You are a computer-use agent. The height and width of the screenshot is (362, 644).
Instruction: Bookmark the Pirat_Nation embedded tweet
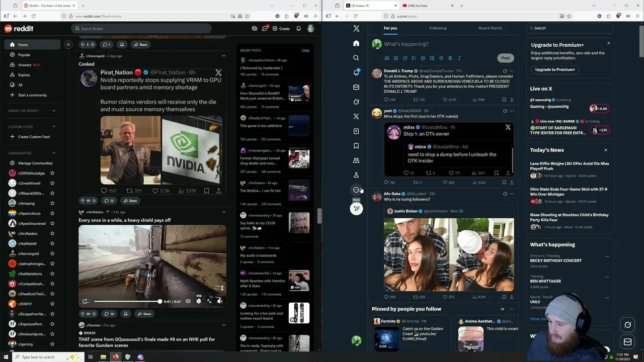click(206, 191)
